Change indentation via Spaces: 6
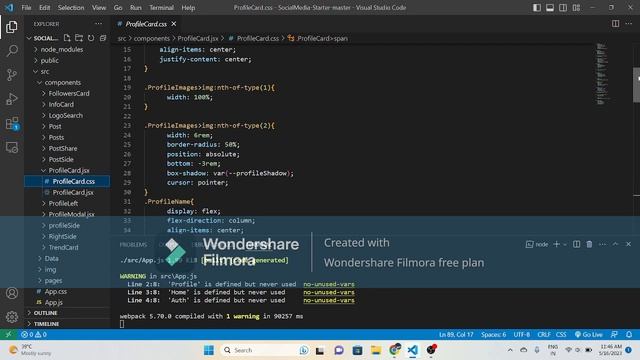Screen dimensions: 640x360 pyautogui.click(x=493, y=334)
